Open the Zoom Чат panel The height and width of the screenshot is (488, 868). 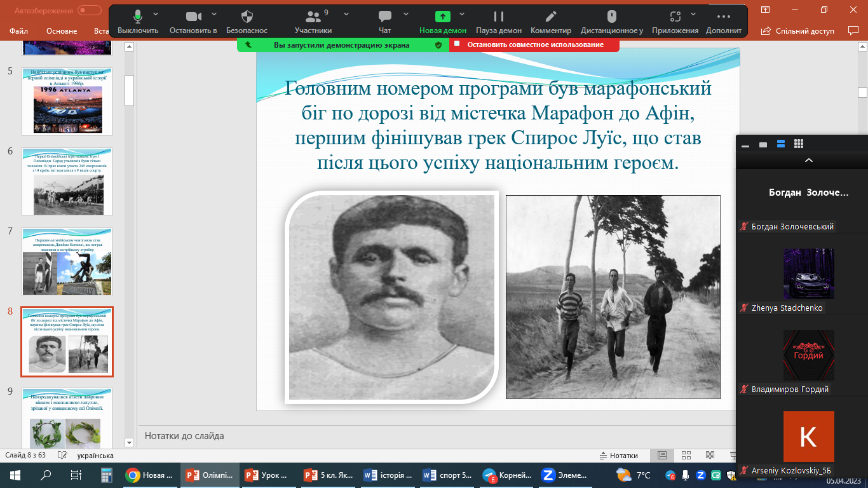tap(385, 22)
